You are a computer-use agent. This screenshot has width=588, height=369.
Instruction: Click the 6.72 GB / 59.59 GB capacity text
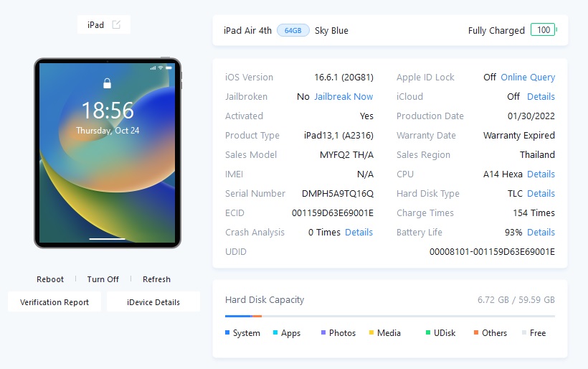(x=516, y=300)
